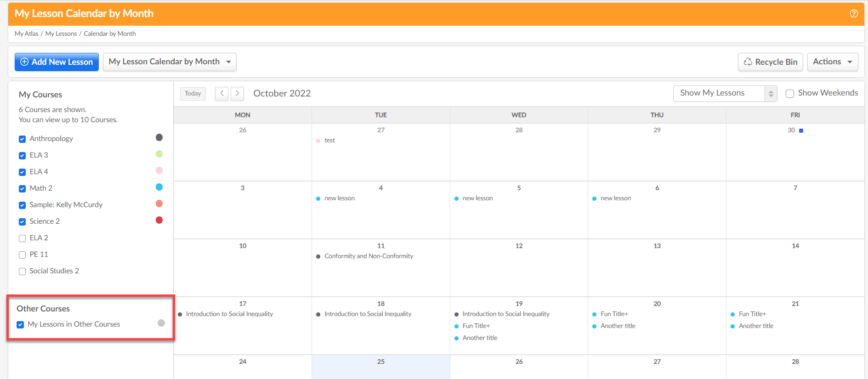The width and height of the screenshot is (868, 379).
Task: Enable the PE 11 course checkbox
Action: pos(22,255)
